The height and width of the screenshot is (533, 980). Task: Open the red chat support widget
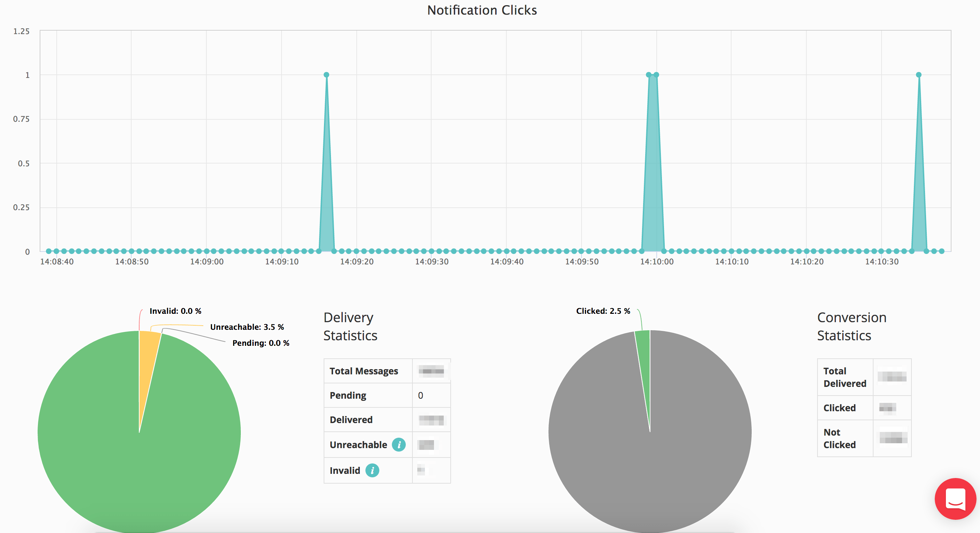(955, 498)
